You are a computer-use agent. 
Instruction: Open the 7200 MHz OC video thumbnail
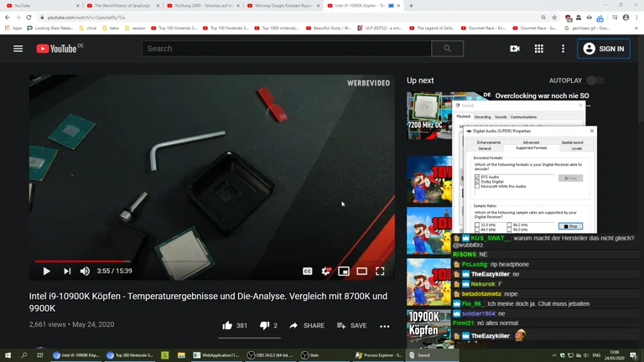point(428,116)
